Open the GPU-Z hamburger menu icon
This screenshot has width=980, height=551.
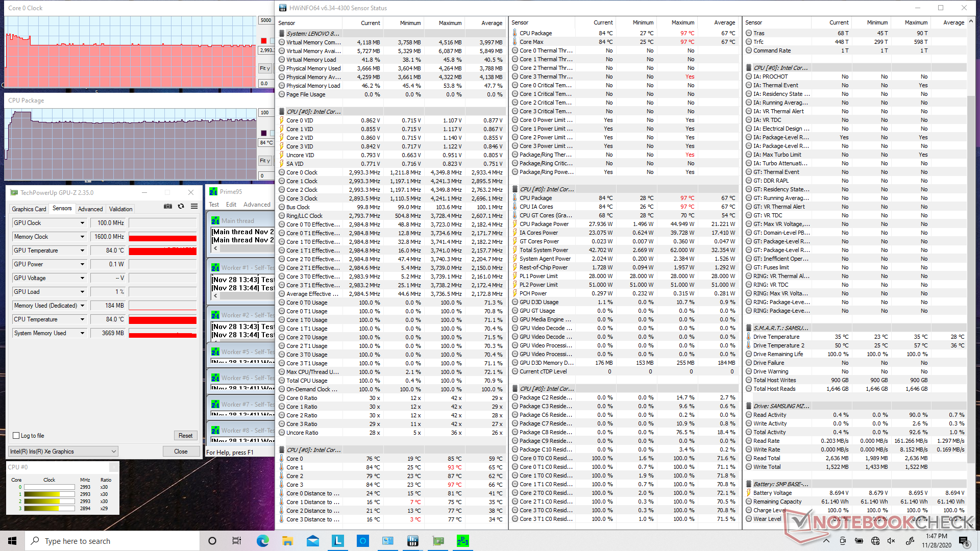pos(194,207)
